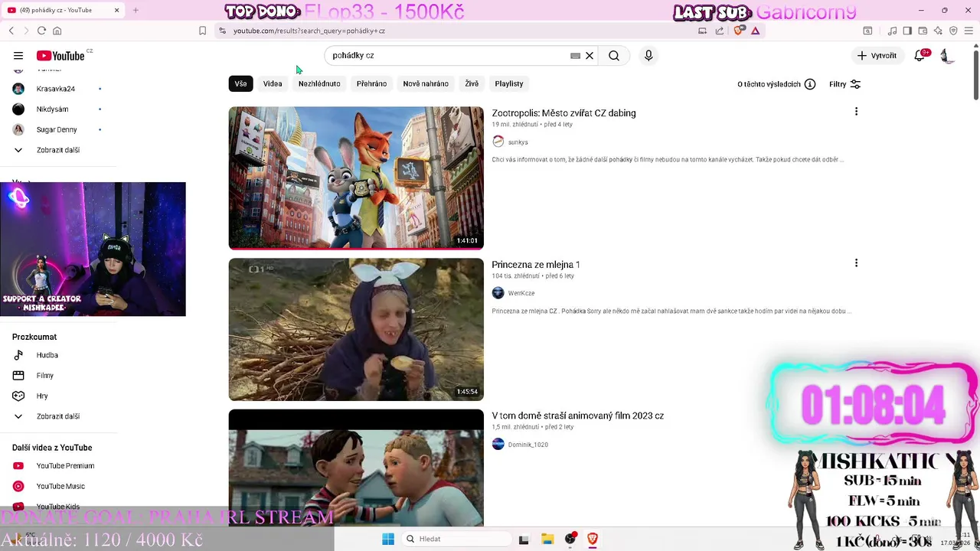980x551 pixels.
Task: Click the Vytvořit create button
Action: click(x=877, y=56)
